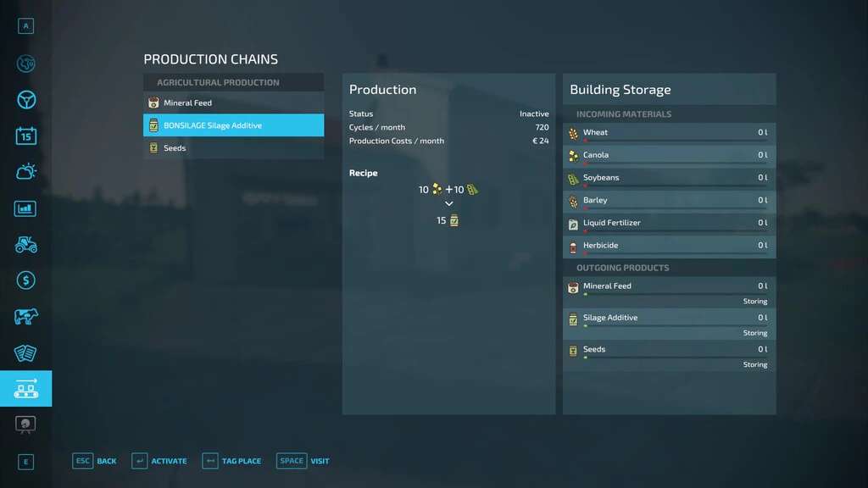
Task: Select BONSILAGE Silage Additive production
Action: click(x=233, y=125)
